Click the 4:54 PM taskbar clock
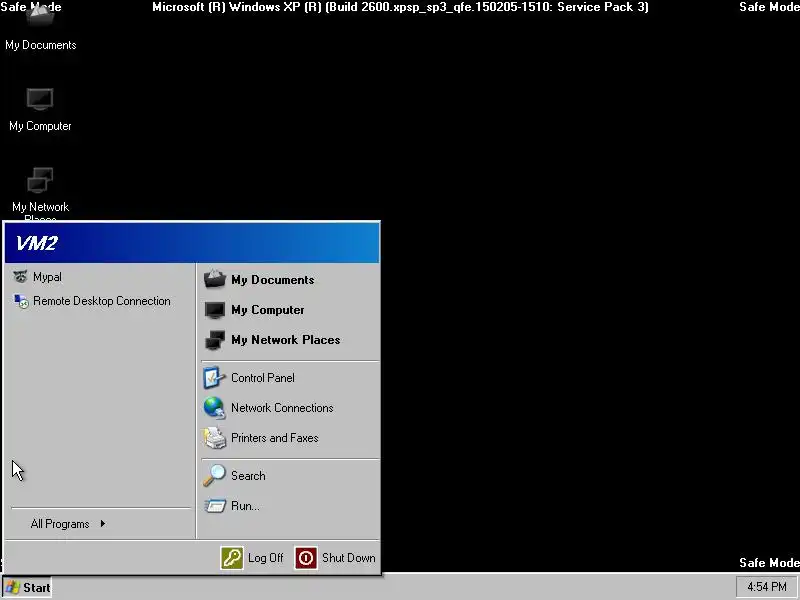 click(x=767, y=587)
